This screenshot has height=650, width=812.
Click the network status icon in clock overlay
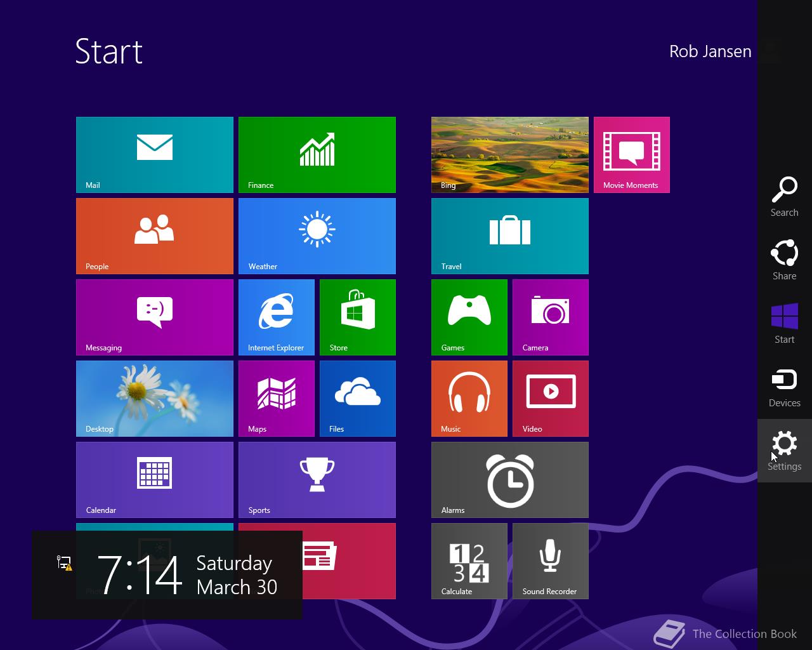tap(64, 562)
